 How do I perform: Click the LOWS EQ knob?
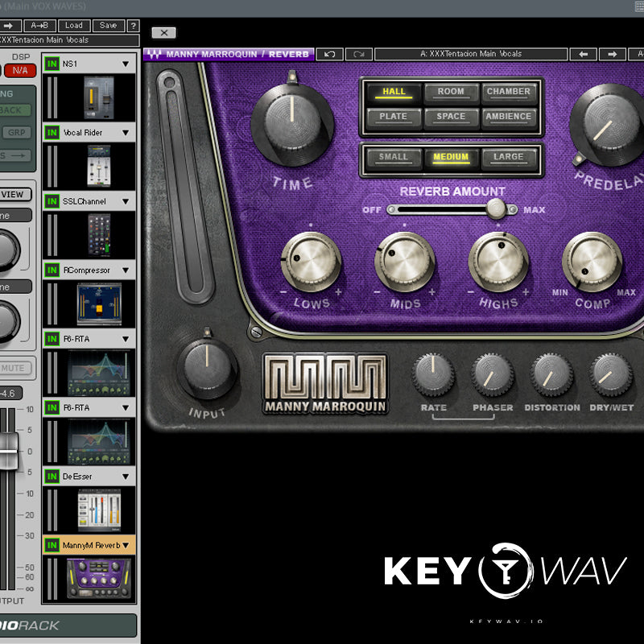311,262
